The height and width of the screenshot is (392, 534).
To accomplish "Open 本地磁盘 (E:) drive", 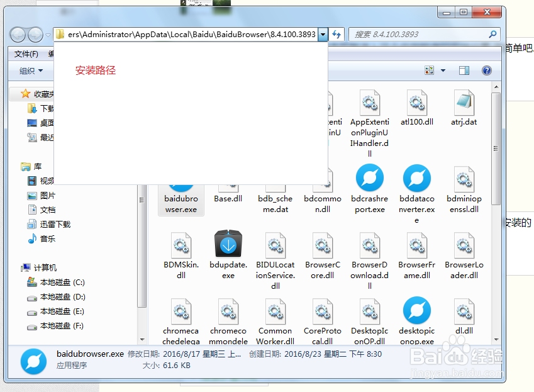I will (55, 311).
